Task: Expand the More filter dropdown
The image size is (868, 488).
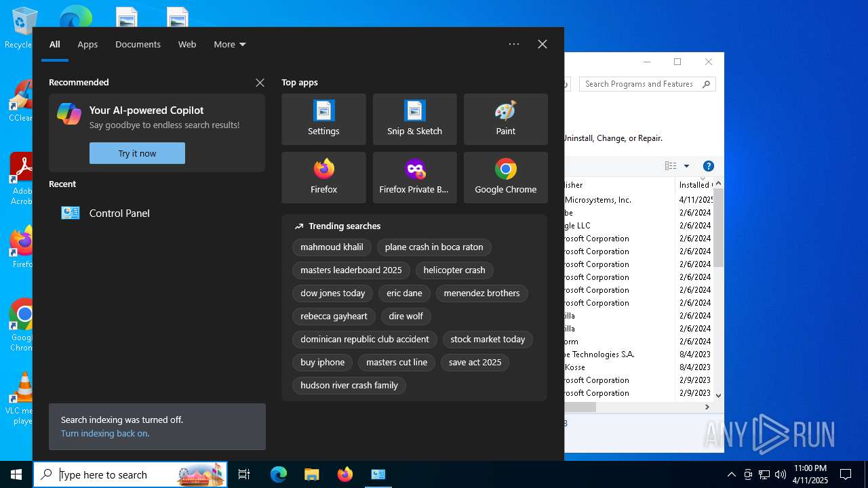Action: [x=230, y=44]
